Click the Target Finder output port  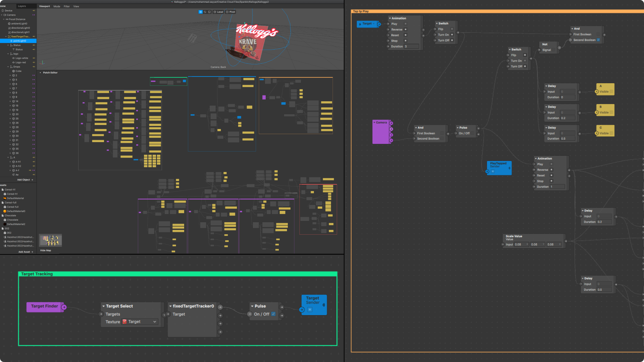pyautogui.click(x=64, y=307)
